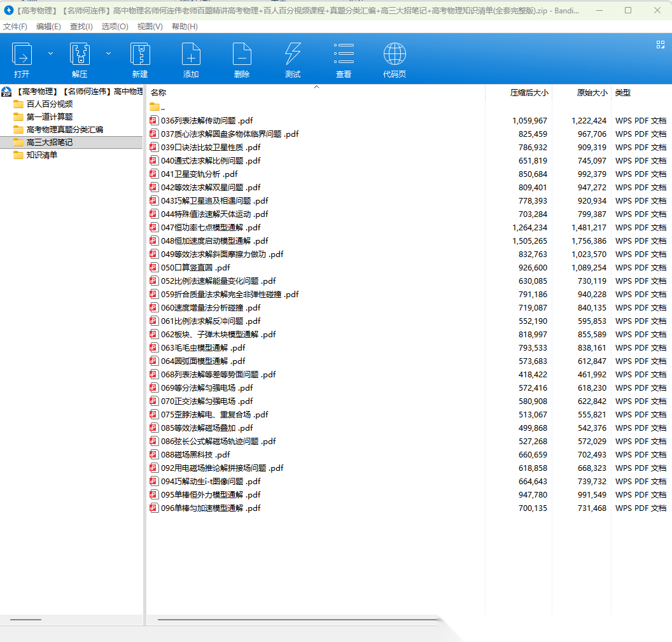Sort files by 压缩后大小 column header
The image size is (672, 642).
coord(528,93)
